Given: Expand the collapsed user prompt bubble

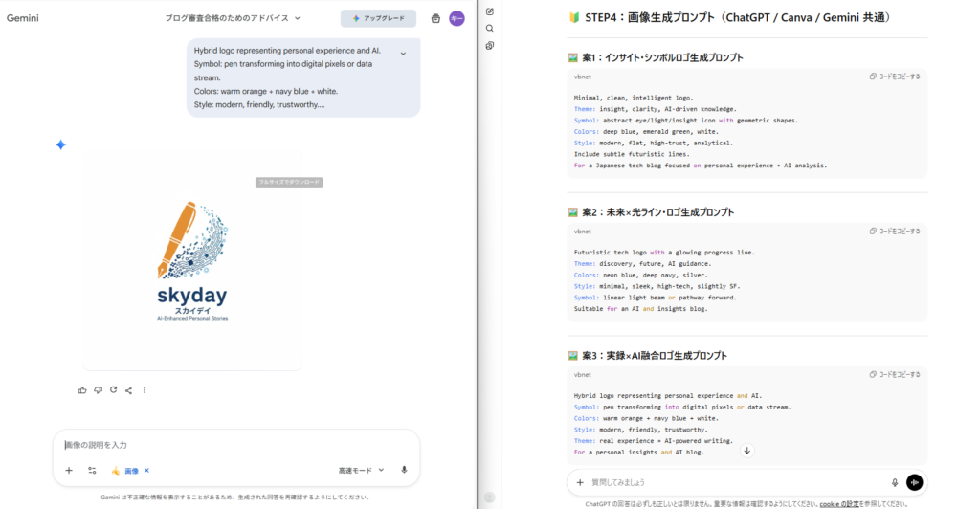Looking at the screenshot, I should tap(403, 54).
